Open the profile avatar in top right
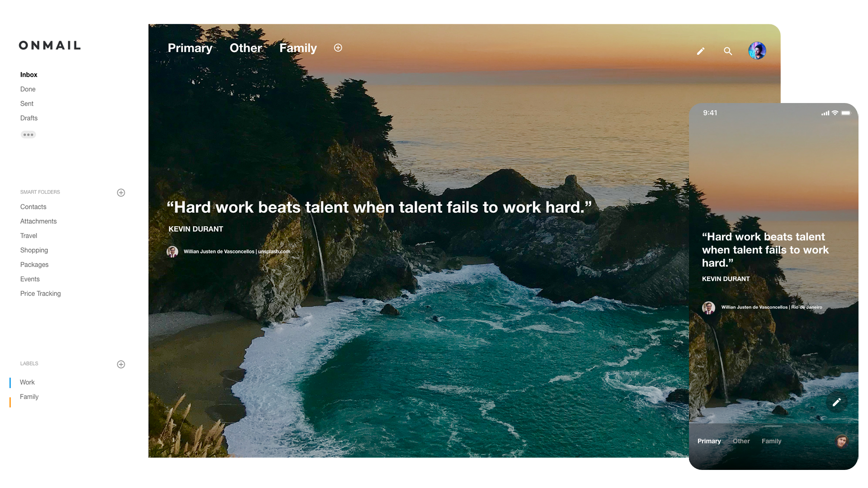 757,51
